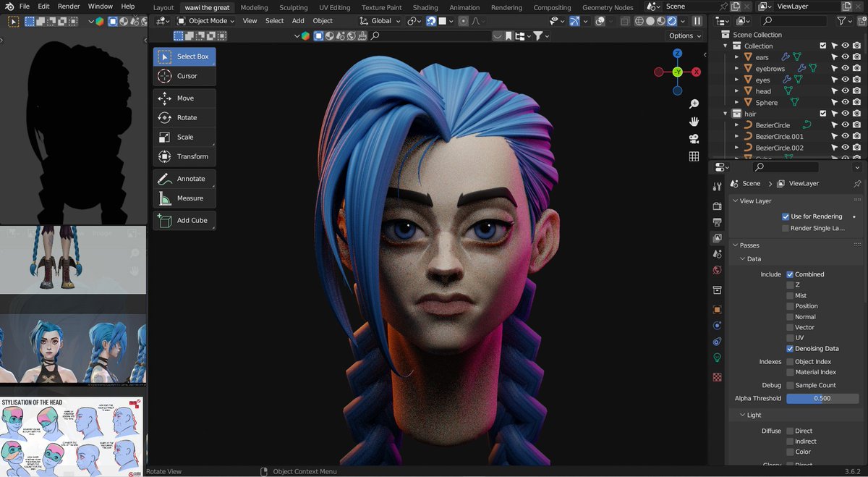Viewport: 868px width, 477px height.
Task: Open the Object Mode dropdown
Action: [x=206, y=21]
